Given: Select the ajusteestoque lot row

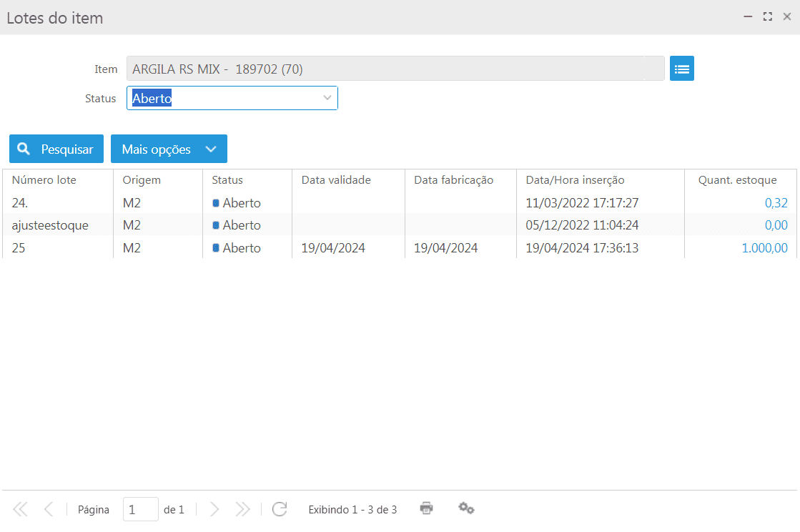Looking at the screenshot, I should (50, 225).
